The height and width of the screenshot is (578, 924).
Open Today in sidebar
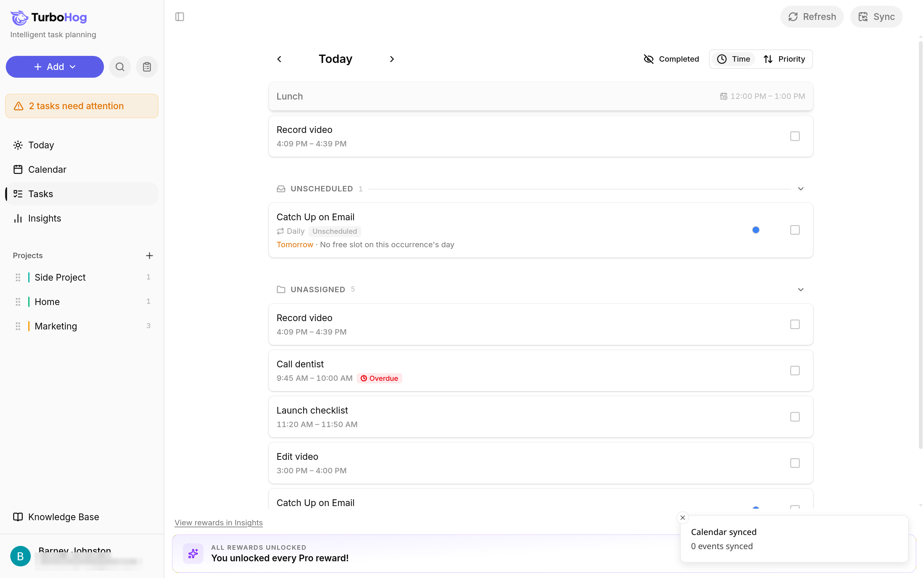point(82,145)
